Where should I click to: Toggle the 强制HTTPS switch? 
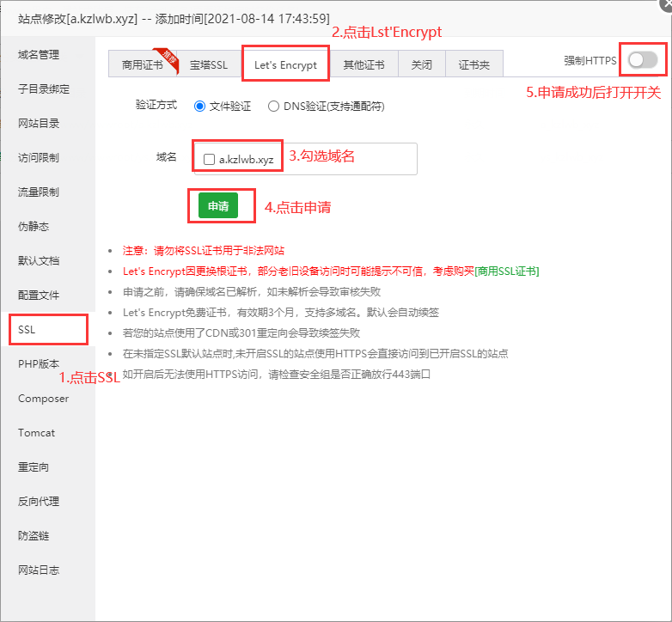643,60
